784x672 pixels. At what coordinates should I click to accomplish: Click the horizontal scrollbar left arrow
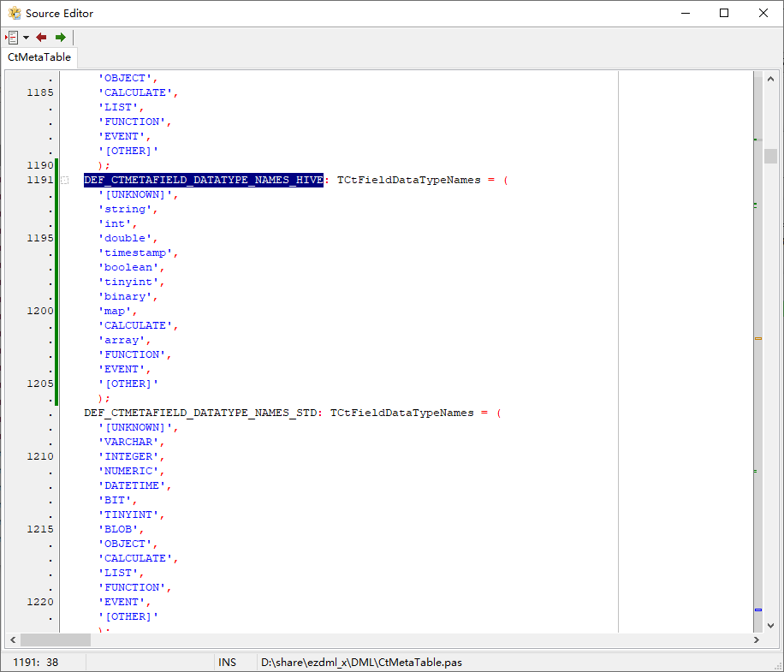coord(13,640)
